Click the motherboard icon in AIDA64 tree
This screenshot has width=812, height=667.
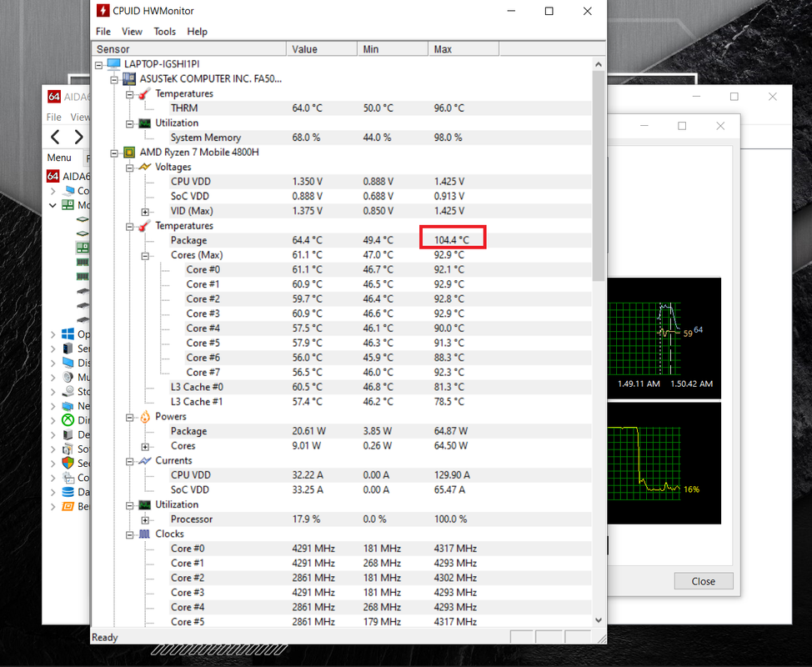(68, 205)
